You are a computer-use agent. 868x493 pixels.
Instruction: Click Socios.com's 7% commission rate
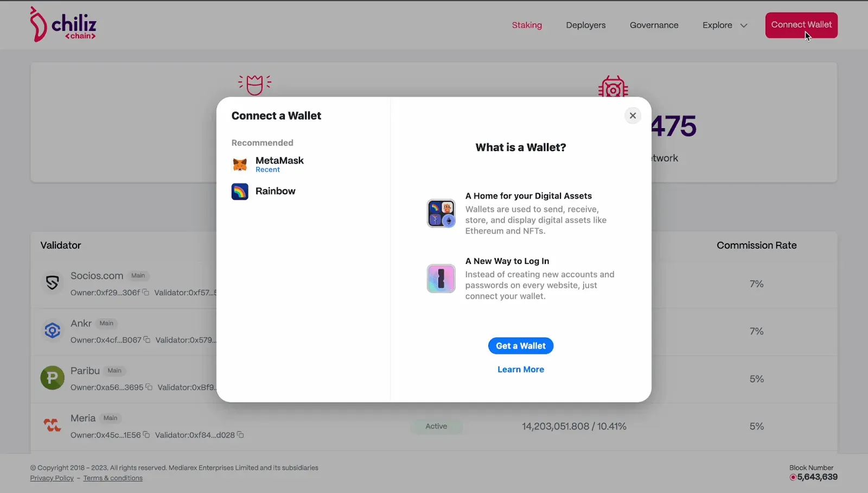pos(757,284)
